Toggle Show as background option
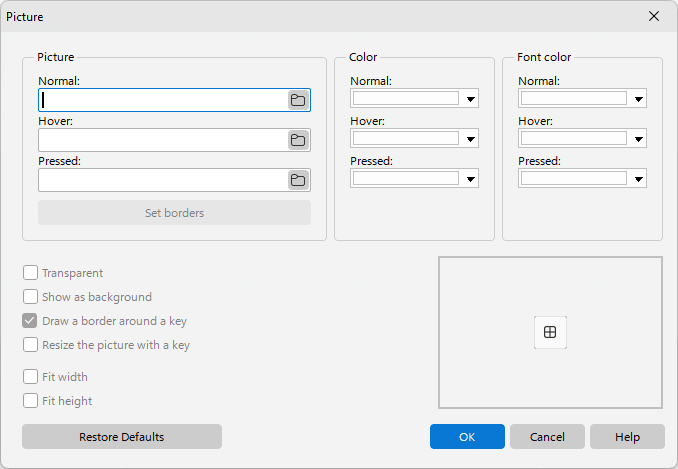Image resolution: width=678 pixels, height=469 pixels. click(x=30, y=297)
